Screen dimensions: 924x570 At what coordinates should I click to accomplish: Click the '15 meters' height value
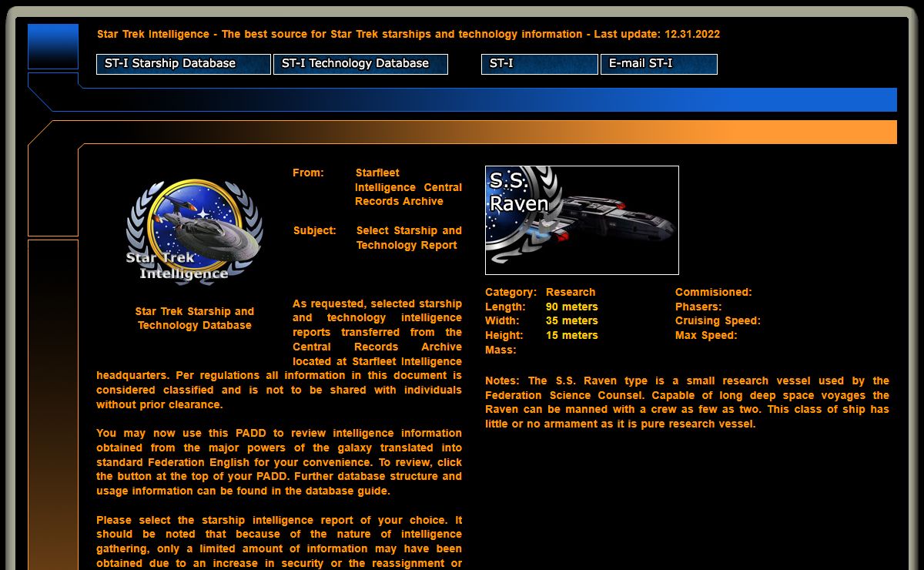572,336
